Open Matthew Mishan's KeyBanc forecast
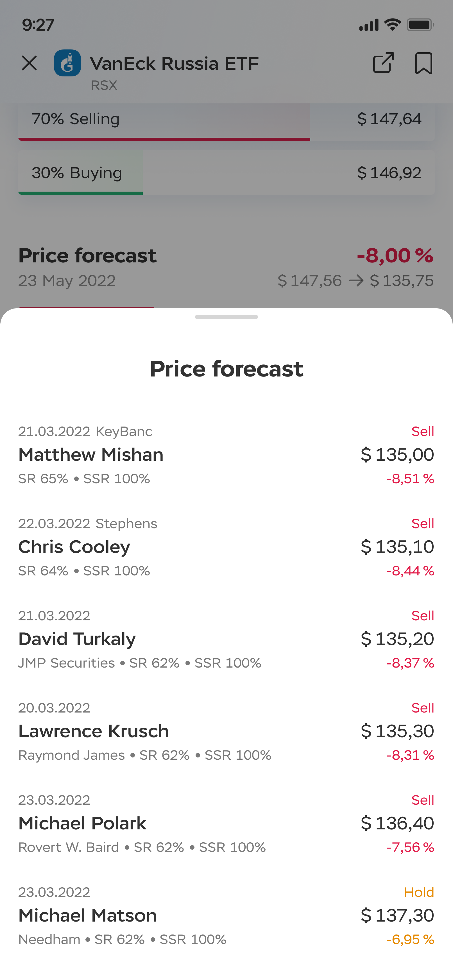 click(226, 455)
